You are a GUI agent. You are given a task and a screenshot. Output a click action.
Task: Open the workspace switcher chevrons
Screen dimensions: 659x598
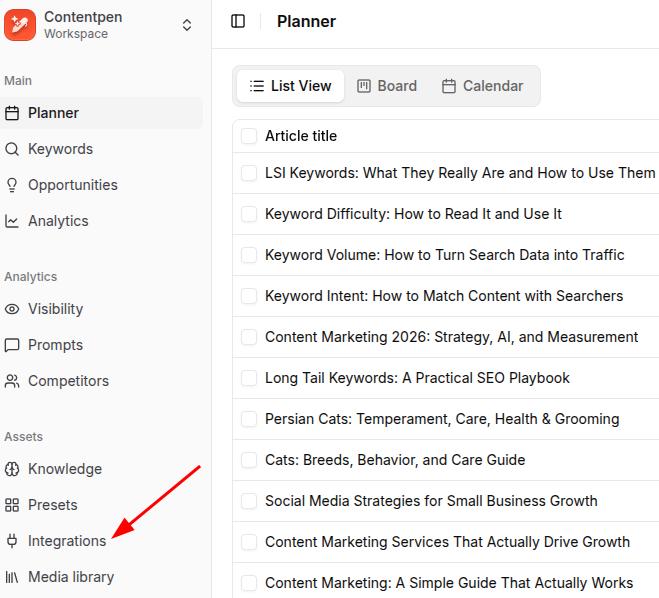(x=187, y=25)
